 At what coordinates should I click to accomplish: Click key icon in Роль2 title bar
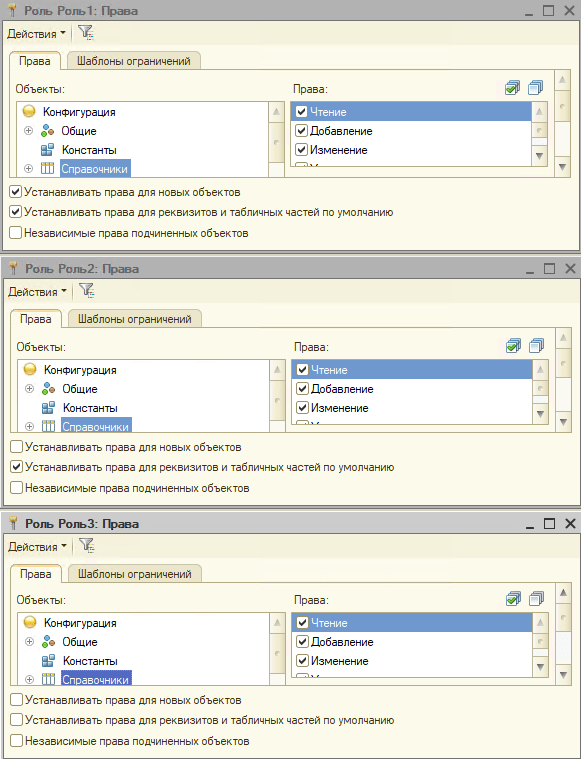click(14, 268)
